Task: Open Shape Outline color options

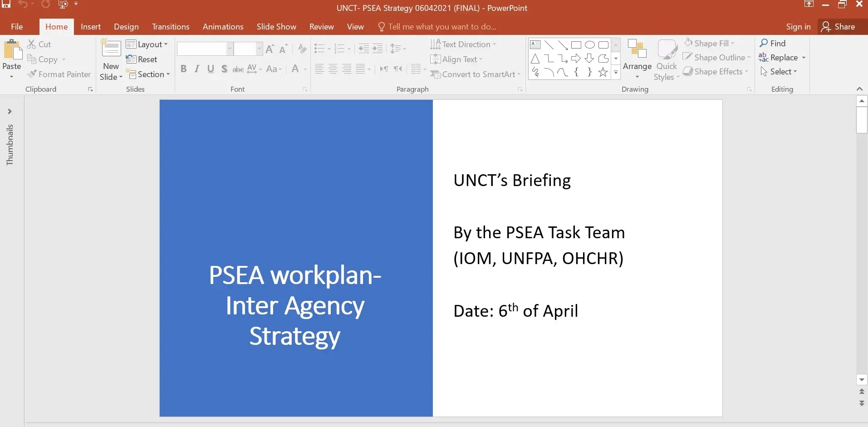Action: click(x=717, y=58)
